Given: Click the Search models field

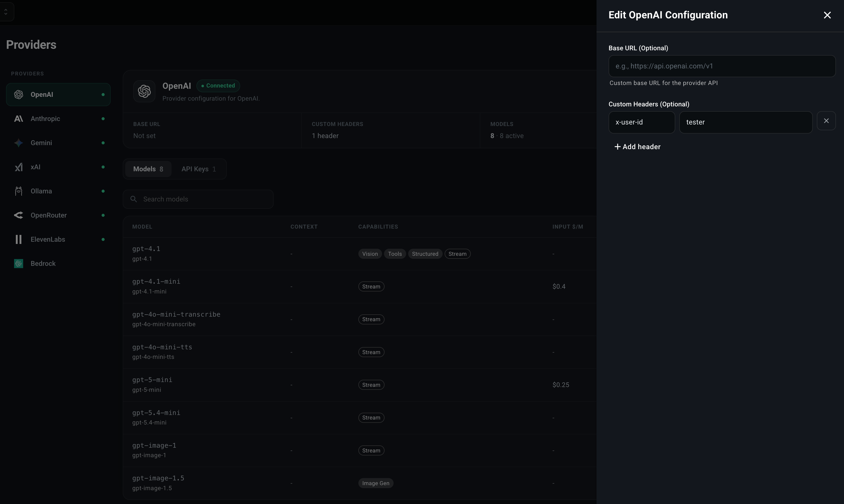Looking at the screenshot, I should click(198, 199).
